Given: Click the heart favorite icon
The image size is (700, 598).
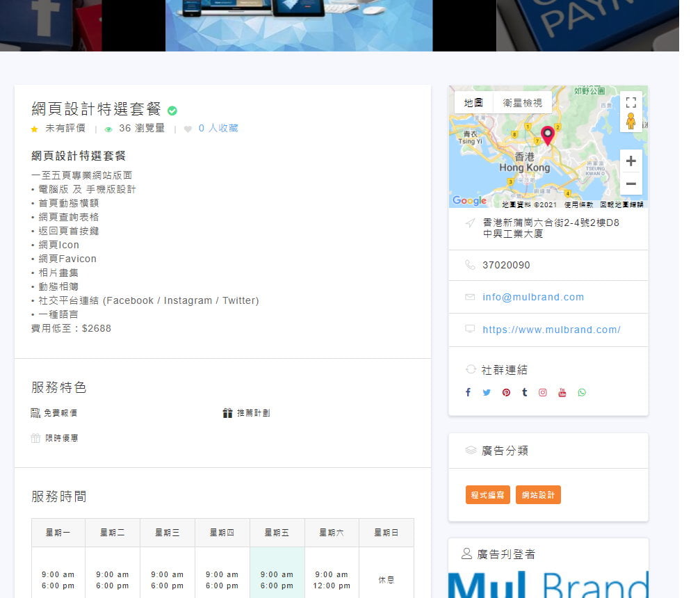Looking at the screenshot, I should tap(188, 129).
